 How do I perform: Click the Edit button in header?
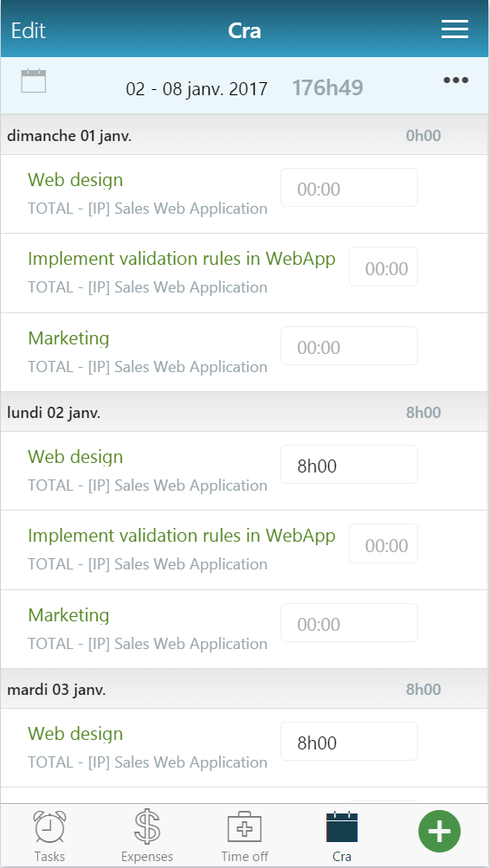point(29,30)
